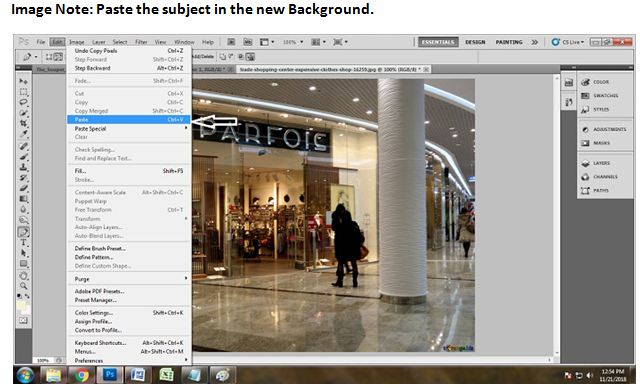
Task: Launch Bridge from the application bar
Action: click(231, 42)
